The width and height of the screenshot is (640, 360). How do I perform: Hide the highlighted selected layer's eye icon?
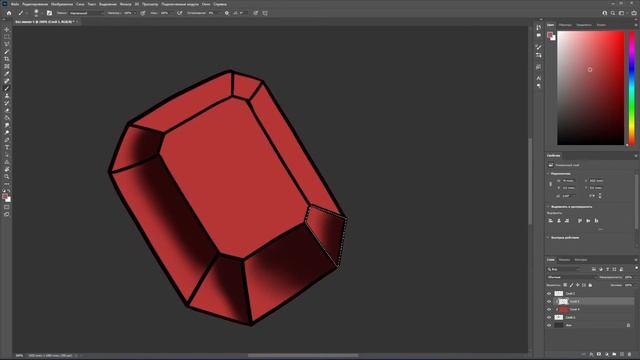(x=549, y=301)
